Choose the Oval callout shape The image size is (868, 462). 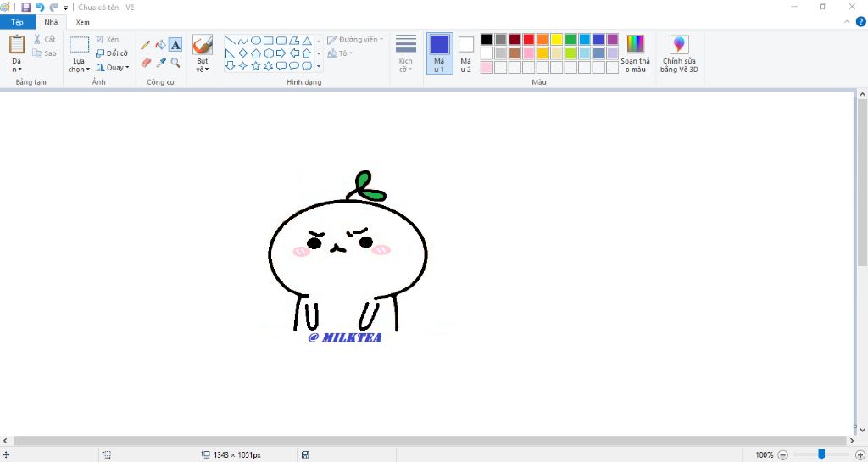[294, 66]
